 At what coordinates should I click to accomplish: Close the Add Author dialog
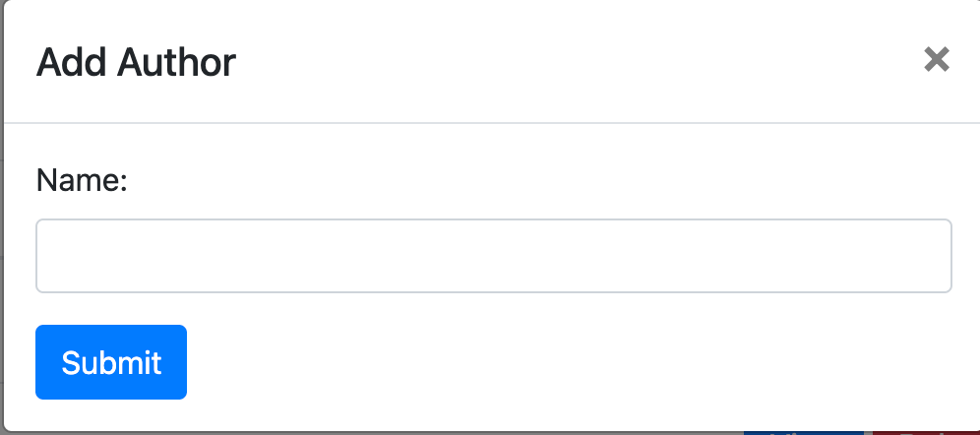[936, 60]
